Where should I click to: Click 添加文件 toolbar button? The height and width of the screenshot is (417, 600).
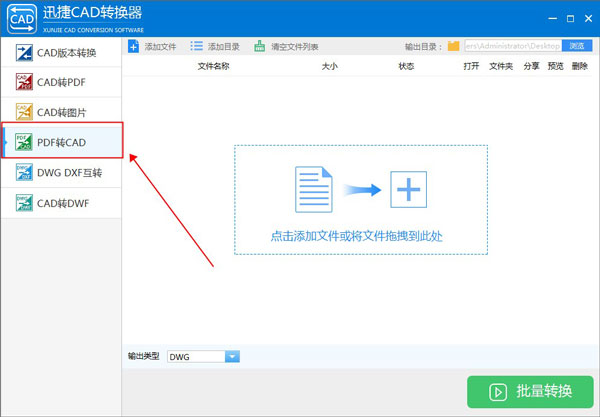tap(152, 46)
